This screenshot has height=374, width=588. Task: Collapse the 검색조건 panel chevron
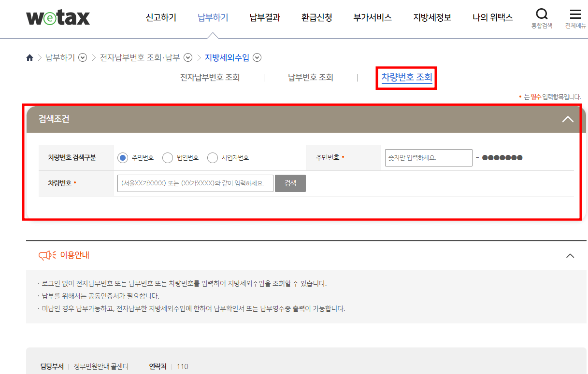567,119
